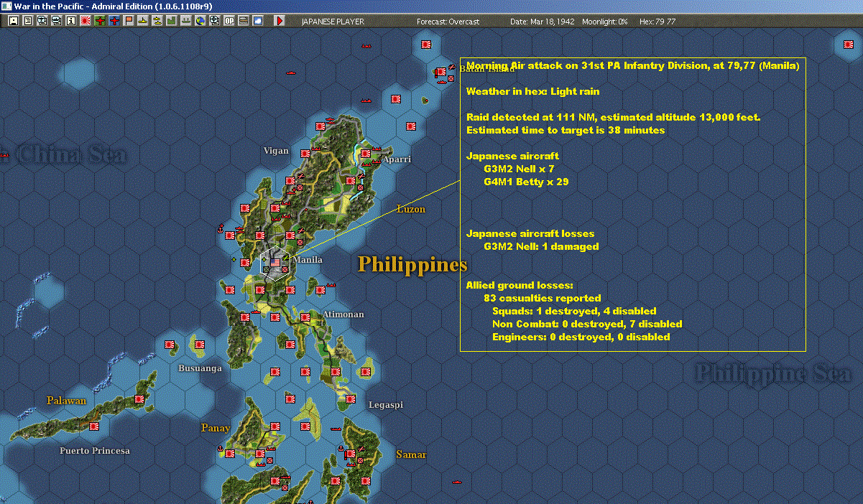Select the red plane on green icon
Screen dimensions: 863x504
100,22
